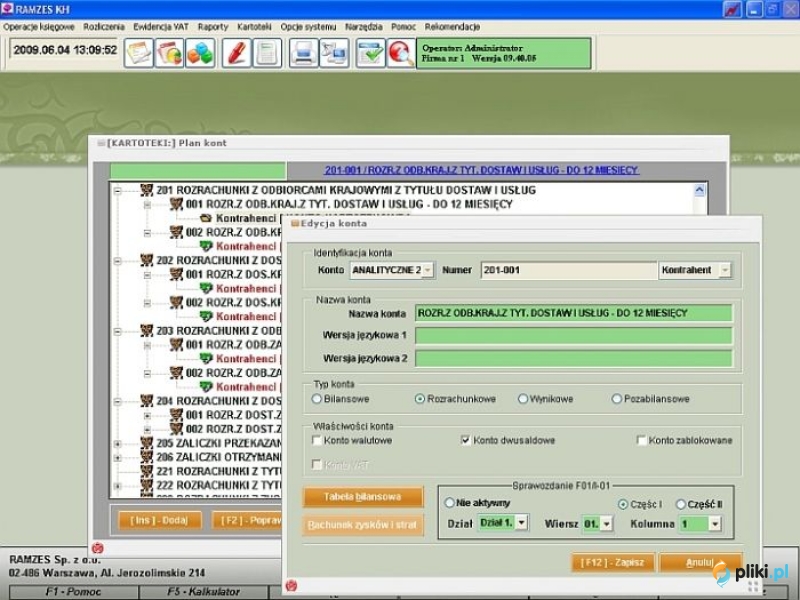Open the calculator sheet toolbar icon

[267, 53]
